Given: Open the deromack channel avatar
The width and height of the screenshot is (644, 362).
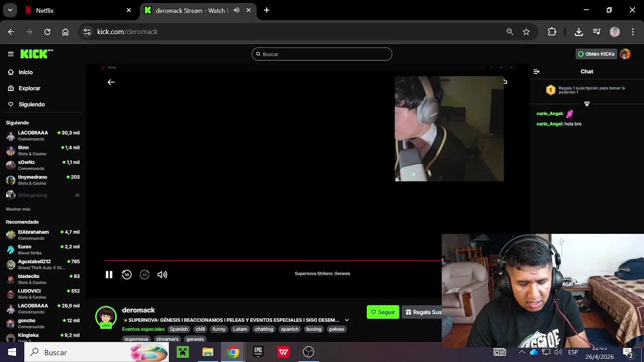Looking at the screenshot, I should (x=106, y=317).
